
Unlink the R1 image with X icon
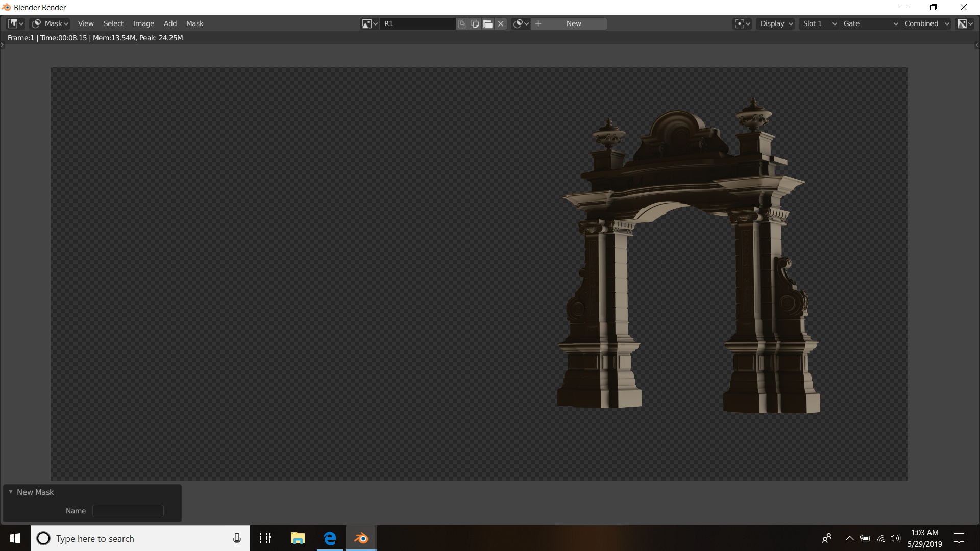tap(501, 23)
